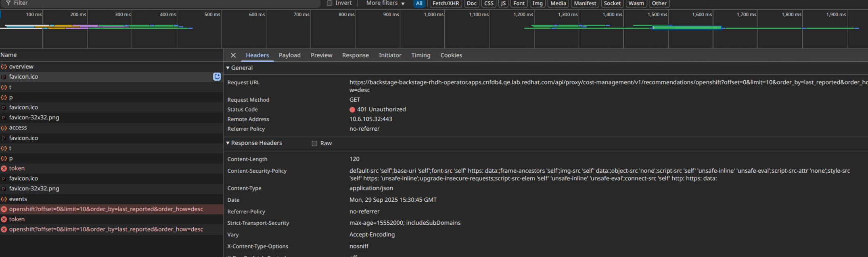Click the JSON icon beside the access request
This screenshot has width=868, height=257.
pyautogui.click(x=4, y=127)
